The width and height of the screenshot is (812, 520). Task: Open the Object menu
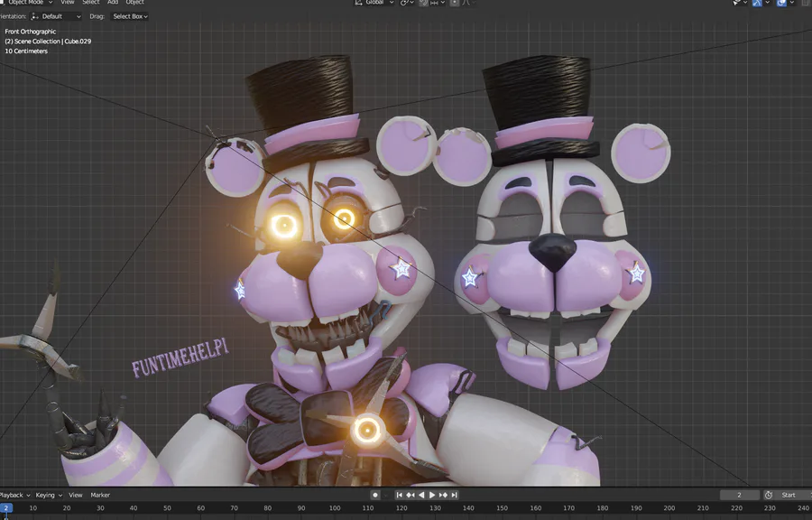[x=134, y=3]
